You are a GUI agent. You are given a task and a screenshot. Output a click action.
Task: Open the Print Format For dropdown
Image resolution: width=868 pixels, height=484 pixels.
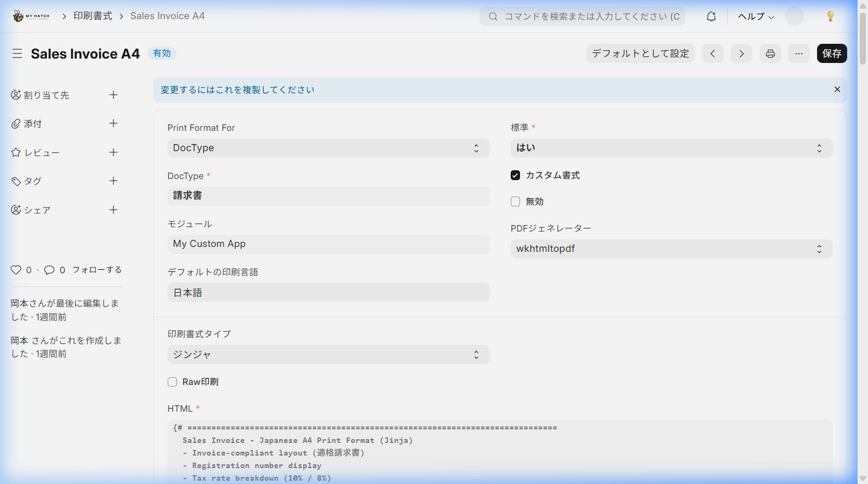pyautogui.click(x=328, y=148)
